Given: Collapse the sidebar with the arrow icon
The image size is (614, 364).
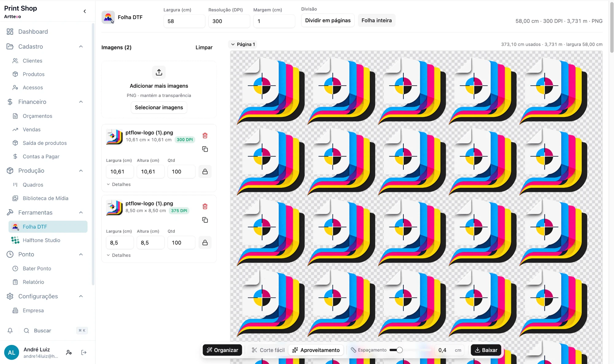Looking at the screenshot, I should pos(85,12).
